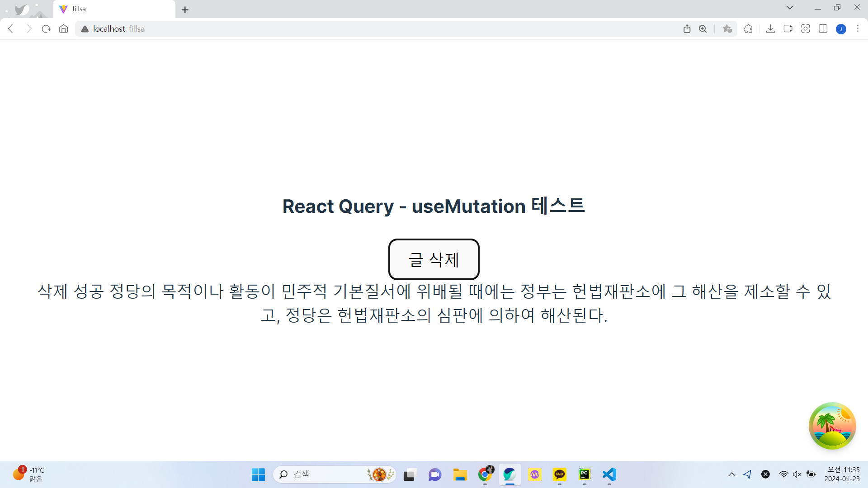Click the battery status tray icon

pyautogui.click(x=811, y=474)
